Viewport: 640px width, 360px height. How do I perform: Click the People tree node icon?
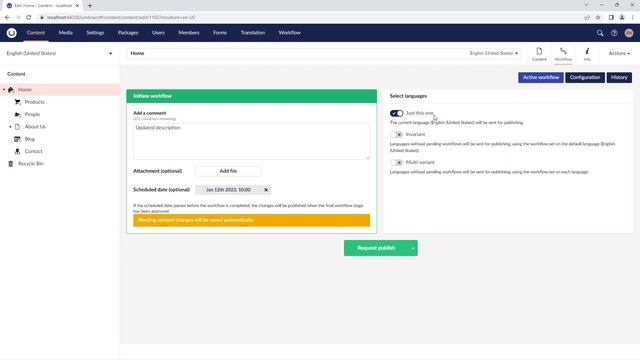coord(18,114)
